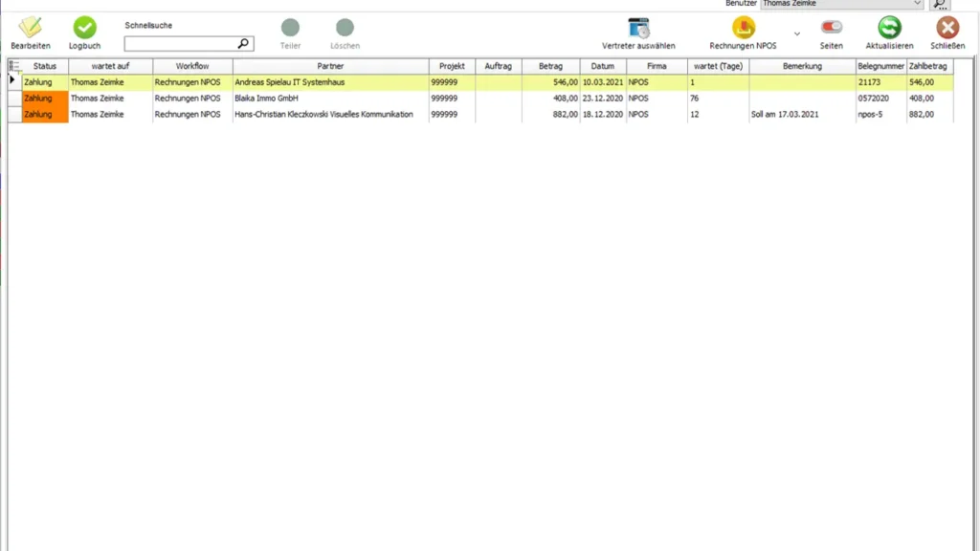The image size is (980, 551).
Task: Click the Partner column header
Action: click(330, 66)
